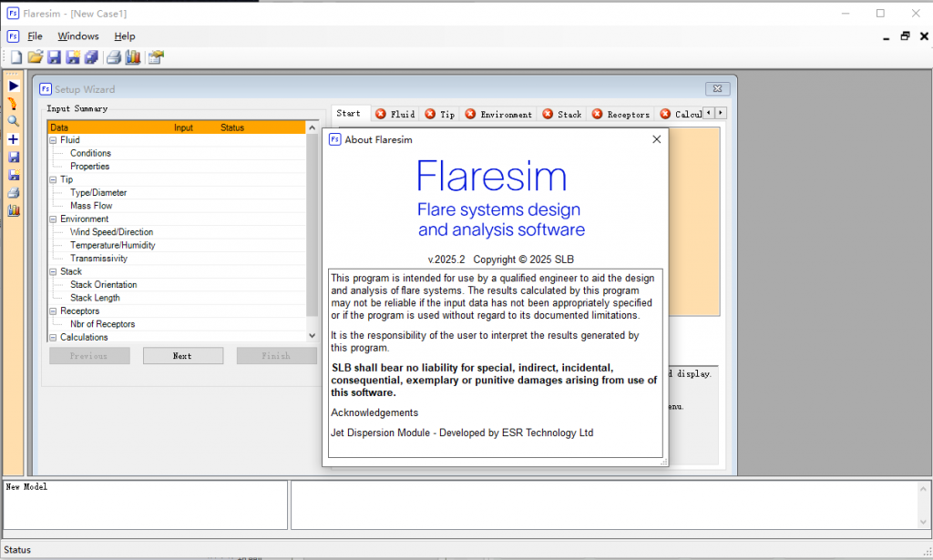Collapse the Calculations tree node
The width and height of the screenshot is (933, 560).
click(53, 337)
